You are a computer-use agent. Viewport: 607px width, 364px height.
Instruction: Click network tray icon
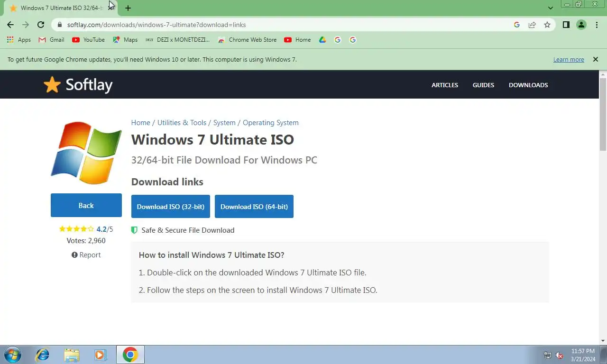pyautogui.click(x=548, y=355)
